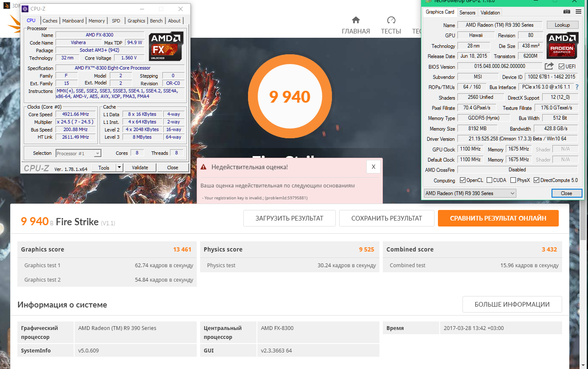This screenshot has height=369, width=588.
Task: Toggle the CUDA checkbox
Action: [490, 180]
